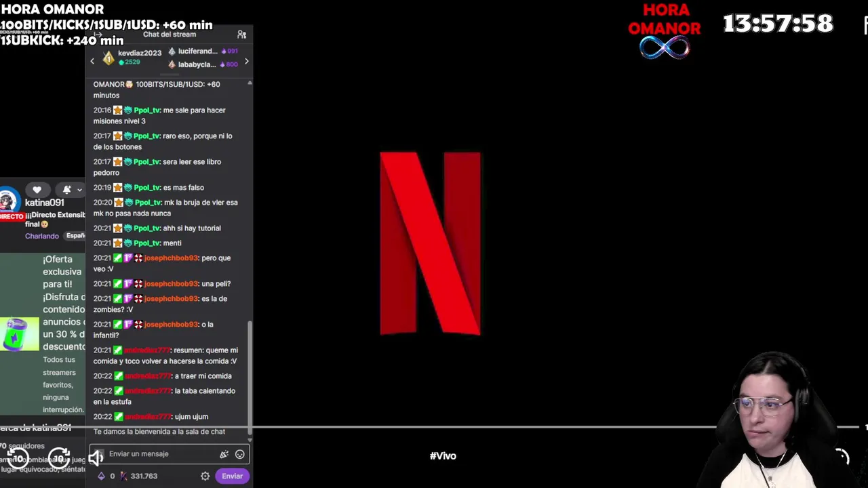The width and height of the screenshot is (868, 488).
Task: Open chat settings gear icon
Action: [205, 476]
